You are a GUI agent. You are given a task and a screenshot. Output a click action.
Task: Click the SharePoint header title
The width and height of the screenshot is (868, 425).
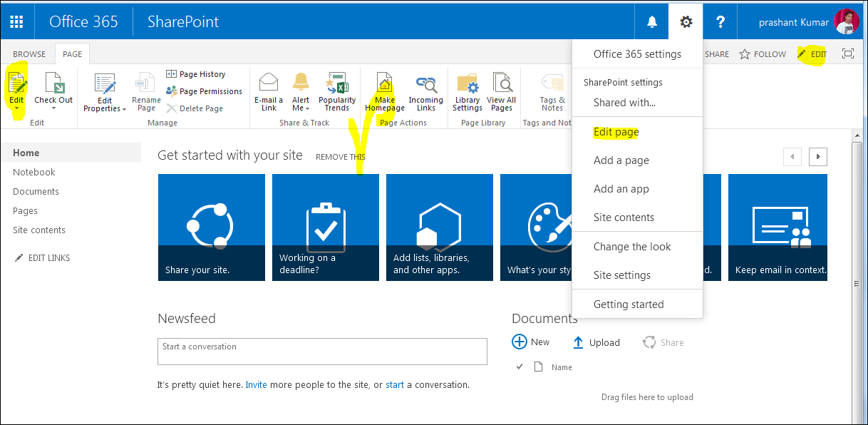(x=183, y=21)
